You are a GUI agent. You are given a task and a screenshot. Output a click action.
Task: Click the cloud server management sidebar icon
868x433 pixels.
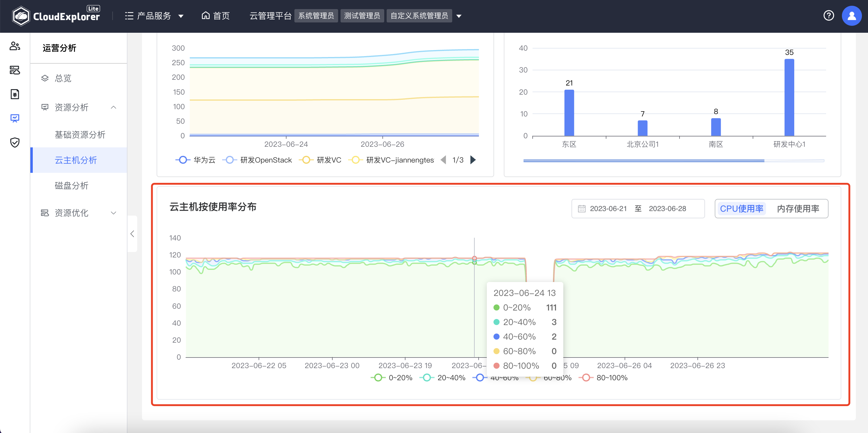(x=15, y=70)
